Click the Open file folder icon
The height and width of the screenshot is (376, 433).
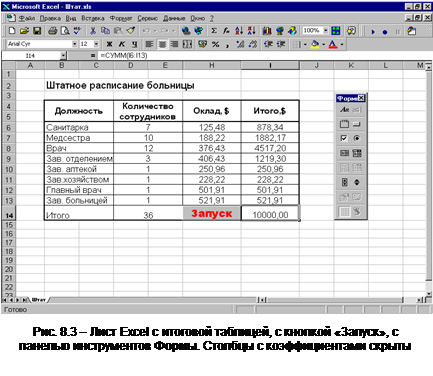(x=24, y=31)
